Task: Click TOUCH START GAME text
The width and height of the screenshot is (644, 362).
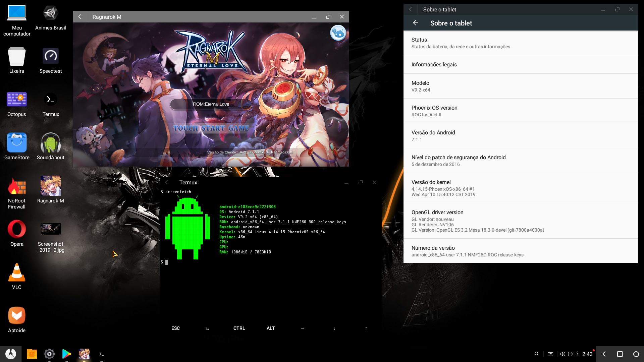Action: click(211, 128)
